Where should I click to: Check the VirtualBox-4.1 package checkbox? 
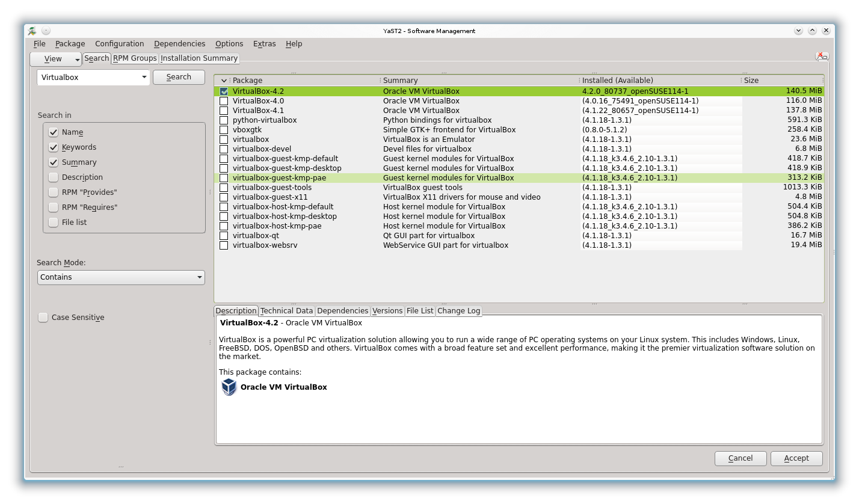[x=224, y=111]
